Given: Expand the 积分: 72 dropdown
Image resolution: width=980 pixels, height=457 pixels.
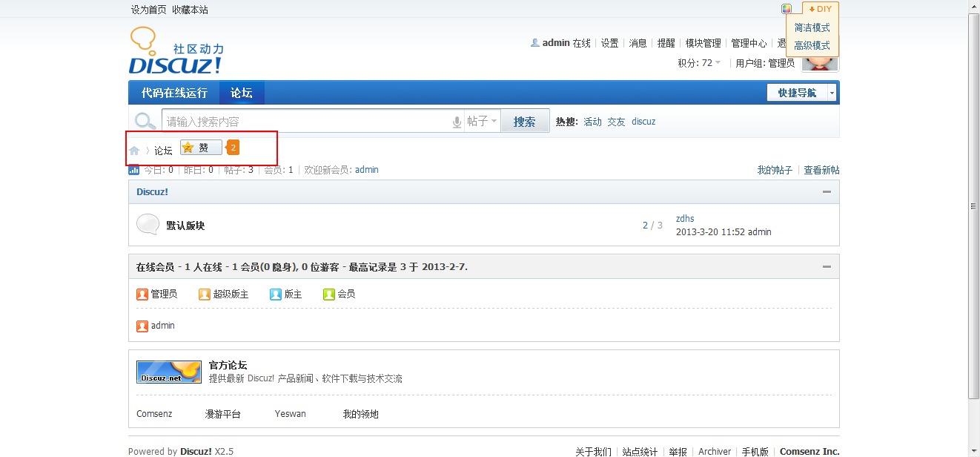Looking at the screenshot, I should pos(699,63).
